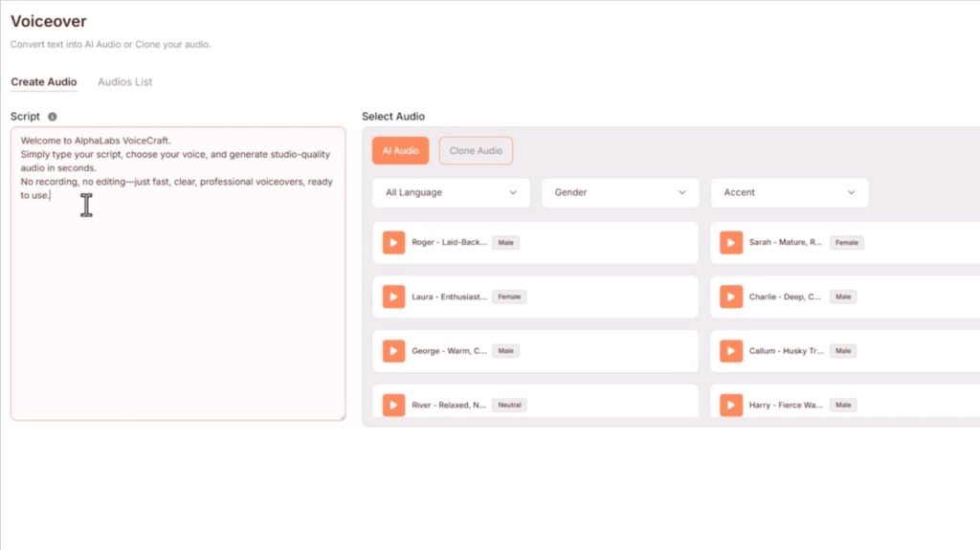
Task: Expand the Gender filter dropdown
Action: tap(619, 192)
